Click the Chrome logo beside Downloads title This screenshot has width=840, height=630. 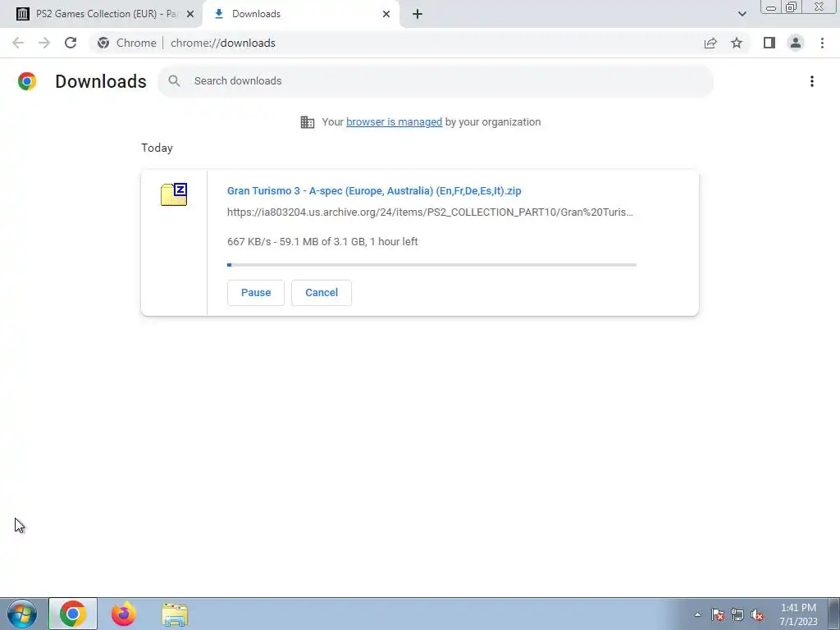point(27,81)
